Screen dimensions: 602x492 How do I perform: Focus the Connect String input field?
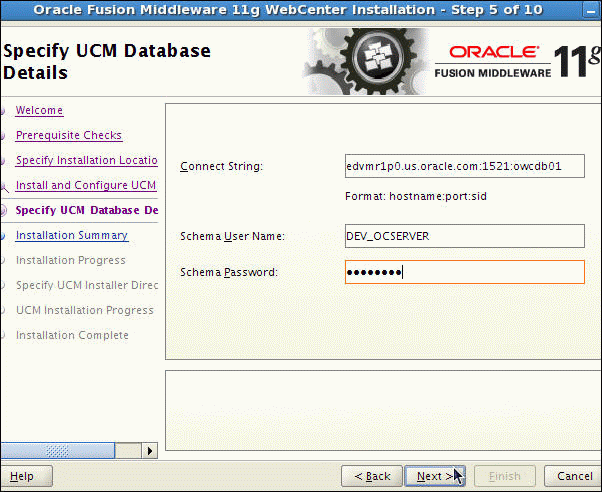tap(465, 166)
